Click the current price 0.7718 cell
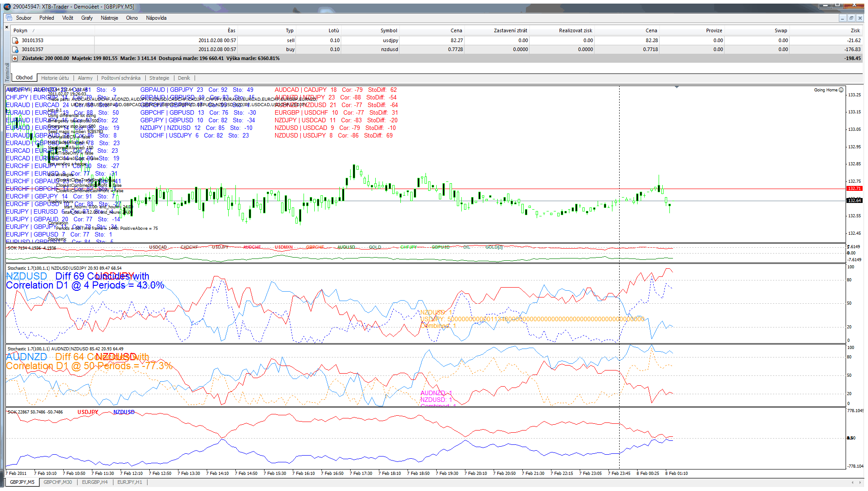This screenshot has width=868, height=491. click(x=651, y=49)
